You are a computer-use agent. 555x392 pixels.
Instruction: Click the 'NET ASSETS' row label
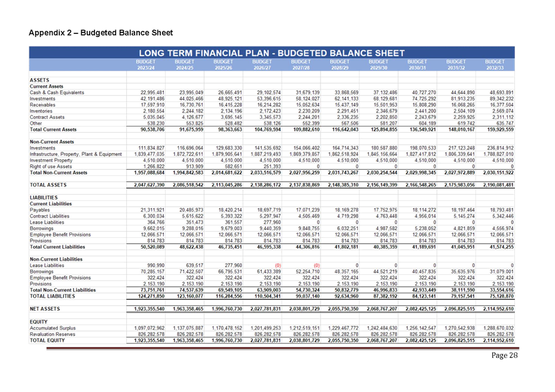pos(45,309)
